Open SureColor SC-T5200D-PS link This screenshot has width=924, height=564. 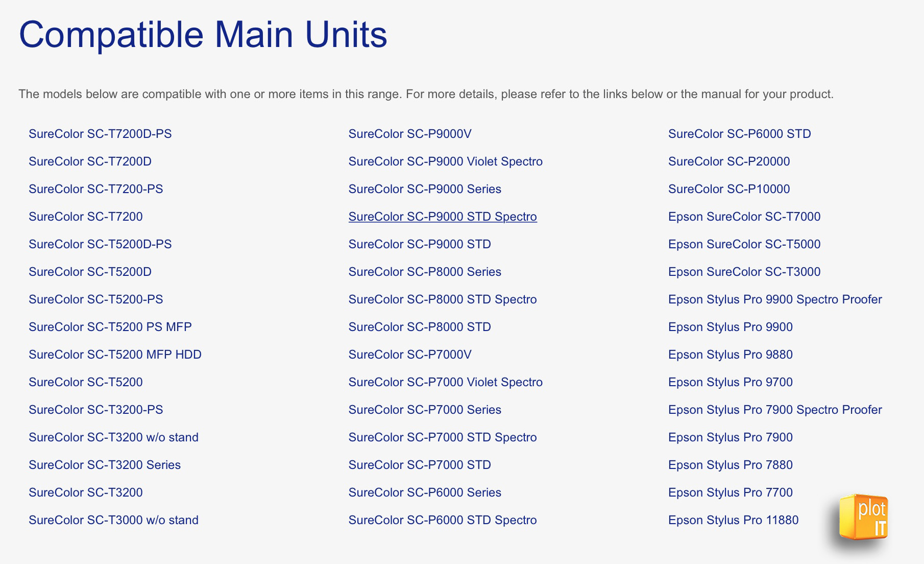point(100,244)
